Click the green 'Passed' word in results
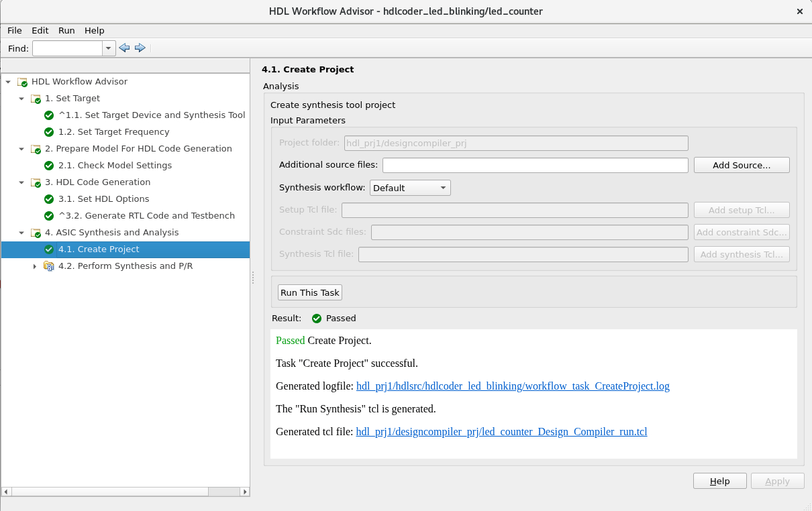Image resolution: width=812 pixels, height=511 pixels. 290,341
